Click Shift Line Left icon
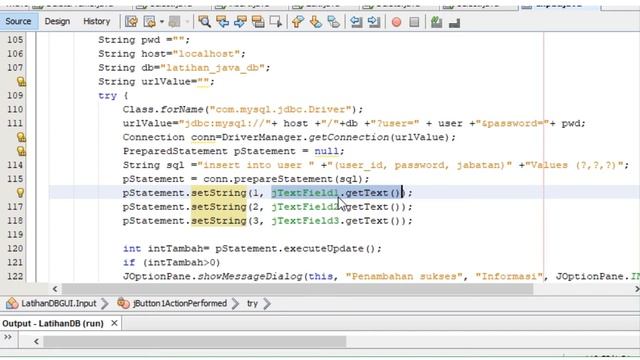Viewport: 640px width, 360px height. (x=356, y=22)
